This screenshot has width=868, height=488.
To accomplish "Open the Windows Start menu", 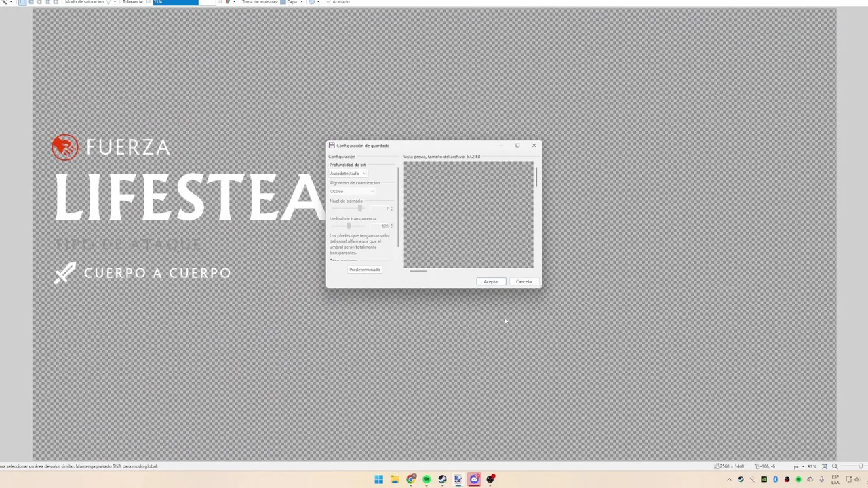I will click(x=378, y=479).
